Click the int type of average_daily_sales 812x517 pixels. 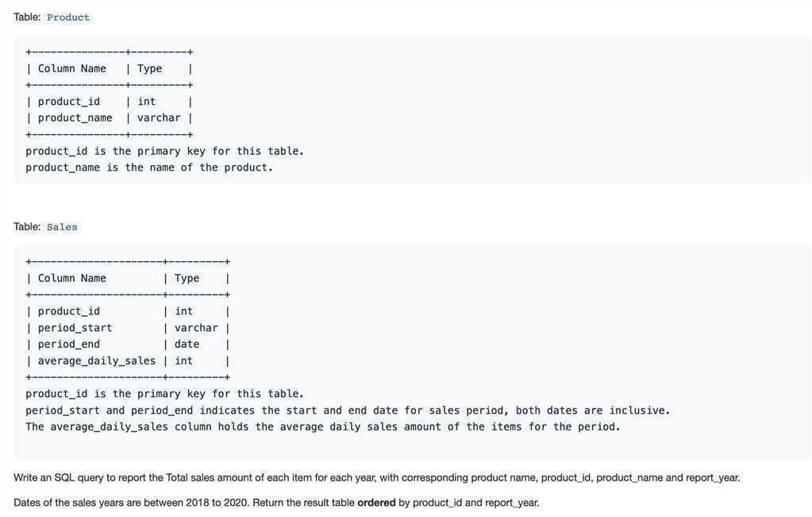click(x=183, y=361)
